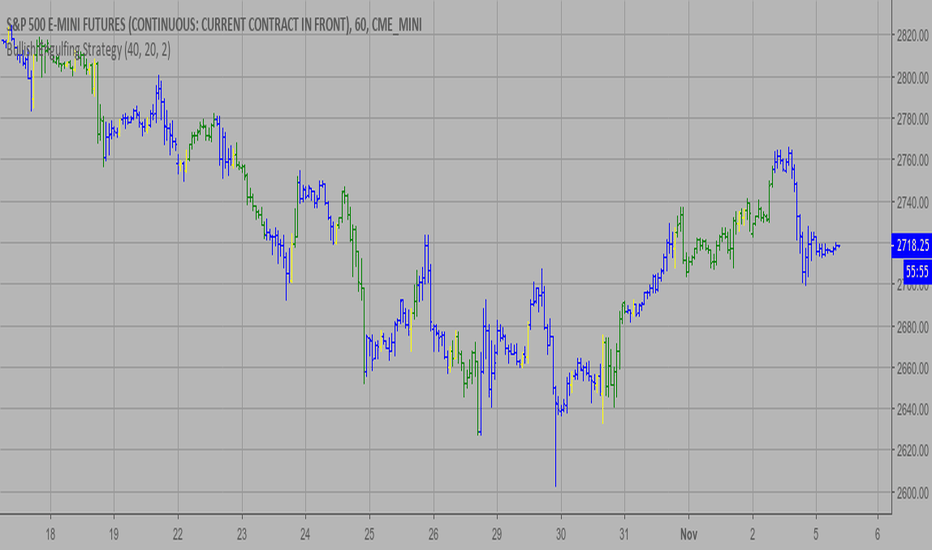Click the 2620.00 price axis label
This screenshot has width=932, height=550.
tap(912, 451)
